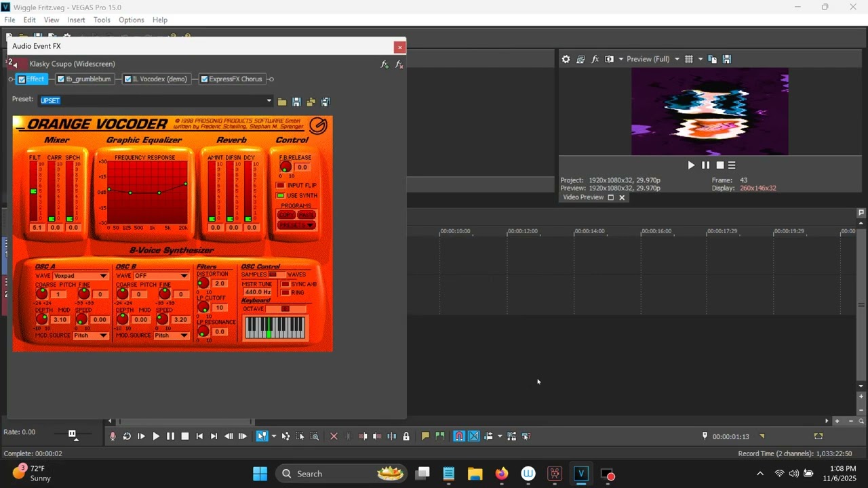Open the Tools menu
The width and height of the screenshot is (868, 488).
tap(102, 20)
